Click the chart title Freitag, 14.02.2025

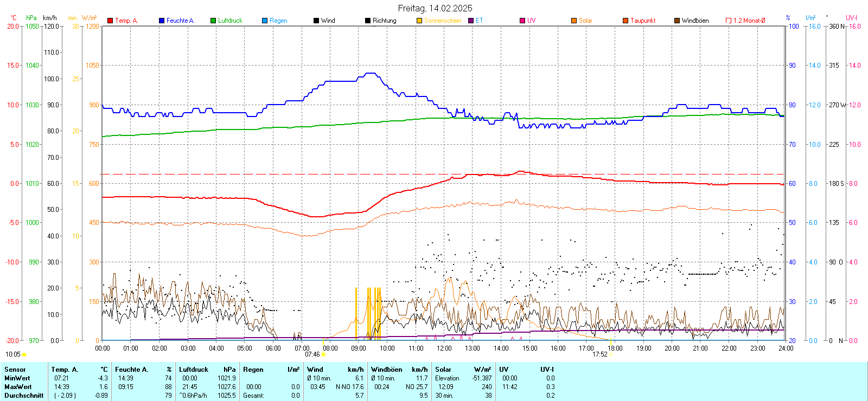[435, 8]
